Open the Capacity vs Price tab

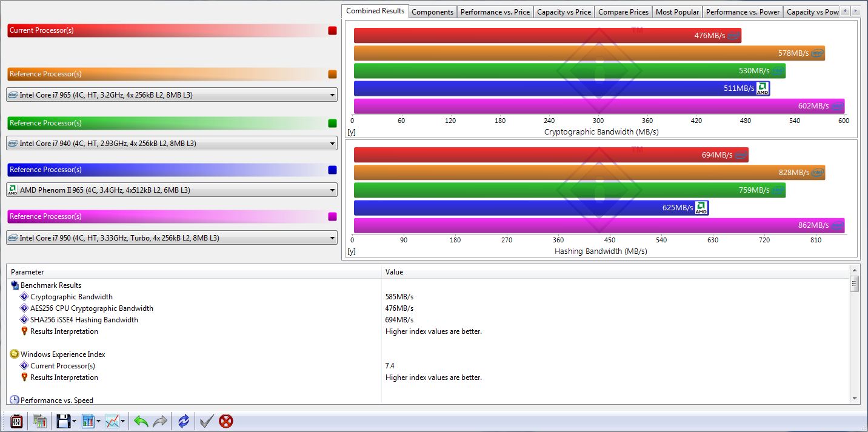[564, 12]
